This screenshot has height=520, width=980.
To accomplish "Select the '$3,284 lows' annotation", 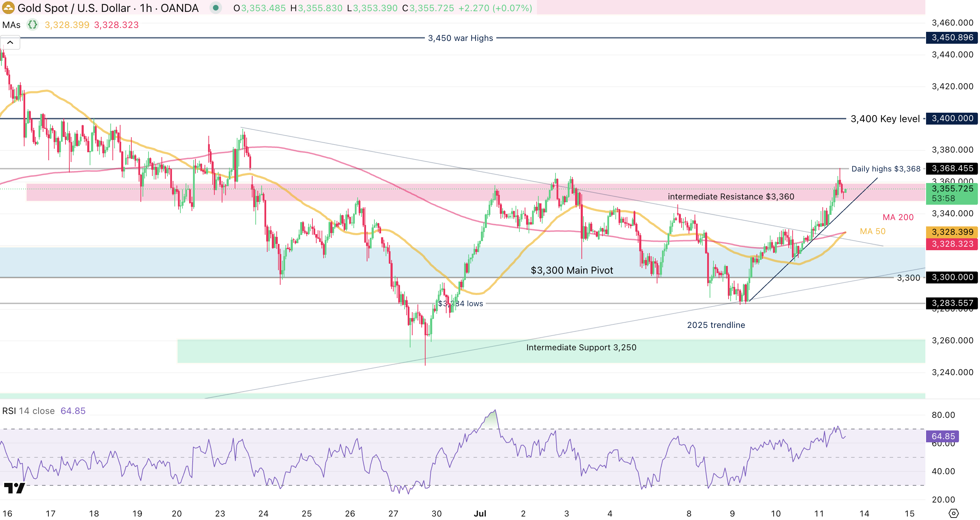I will (460, 304).
